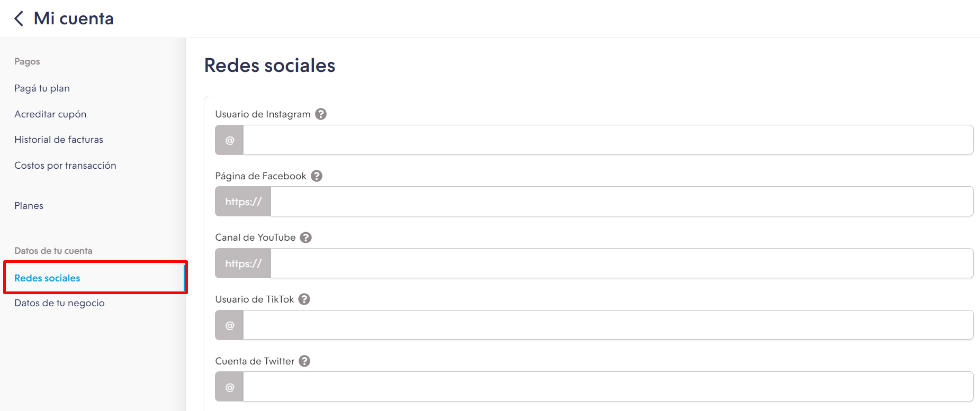Screen dimensions: 980x411
Task: Open the Facebook page help icon
Action: pos(317,176)
